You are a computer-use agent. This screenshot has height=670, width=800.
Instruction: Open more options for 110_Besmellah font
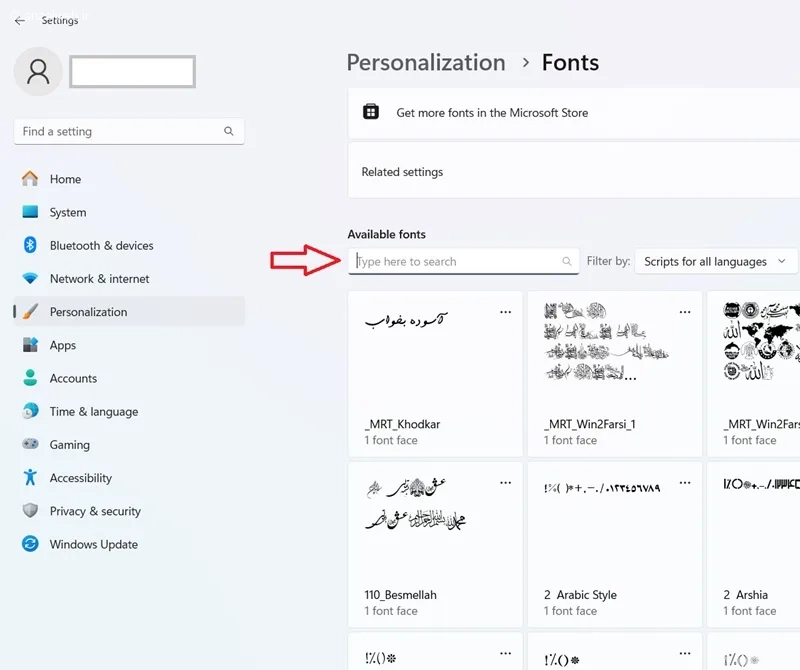point(505,483)
